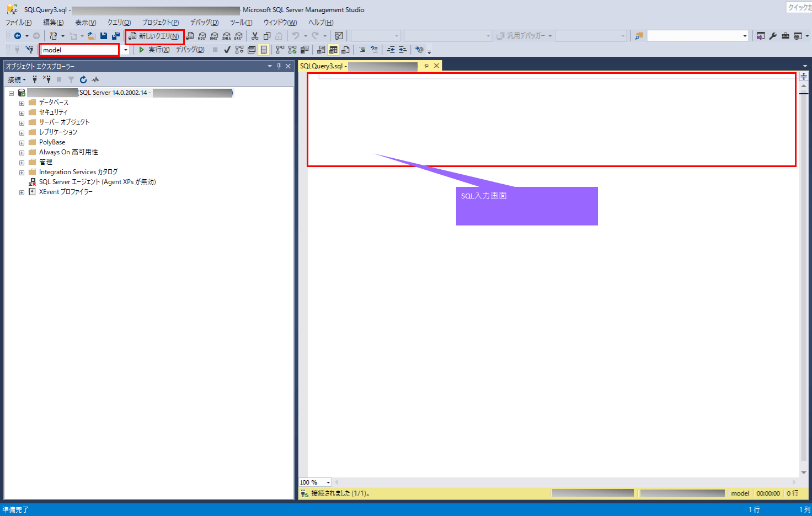
Task: Click the save all icon
Action: pos(116,36)
